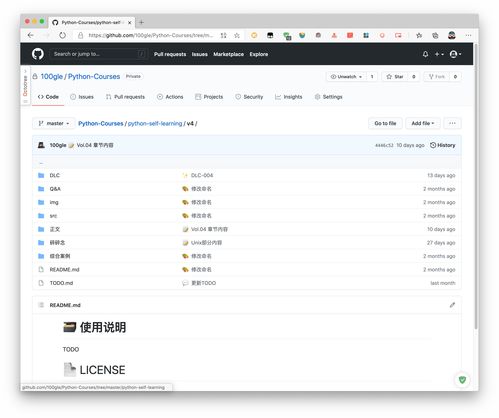Open python-self-learning breadcrumb link

pos(155,123)
